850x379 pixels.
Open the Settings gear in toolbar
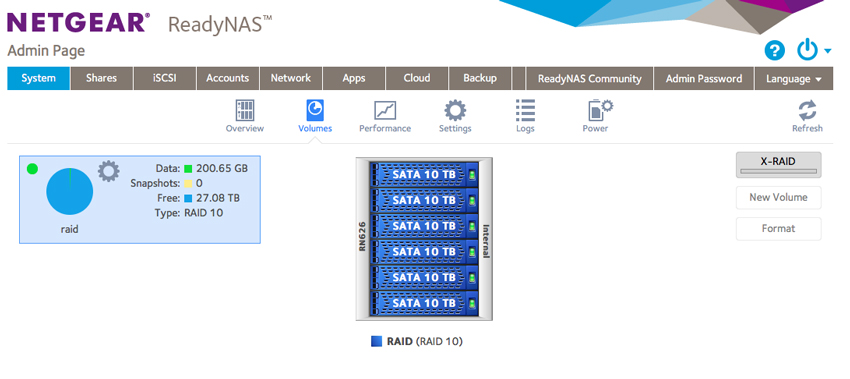click(x=455, y=111)
